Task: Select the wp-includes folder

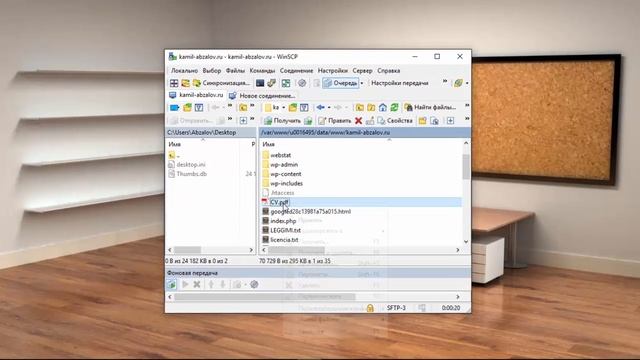Action: click(x=286, y=183)
